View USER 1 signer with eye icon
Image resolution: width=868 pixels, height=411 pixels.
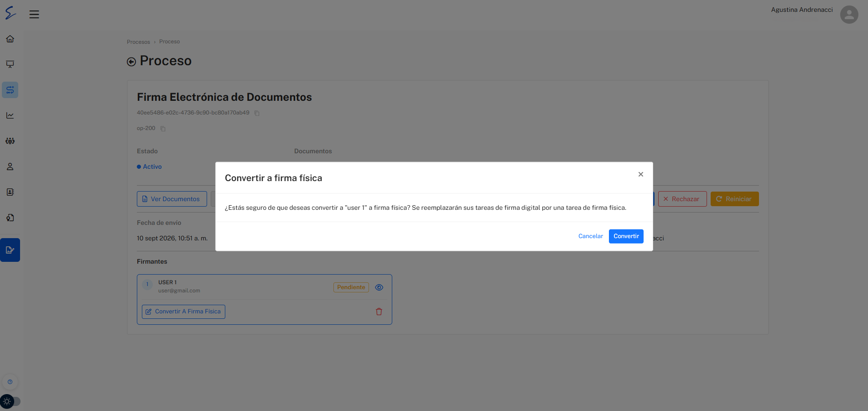click(379, 287)
